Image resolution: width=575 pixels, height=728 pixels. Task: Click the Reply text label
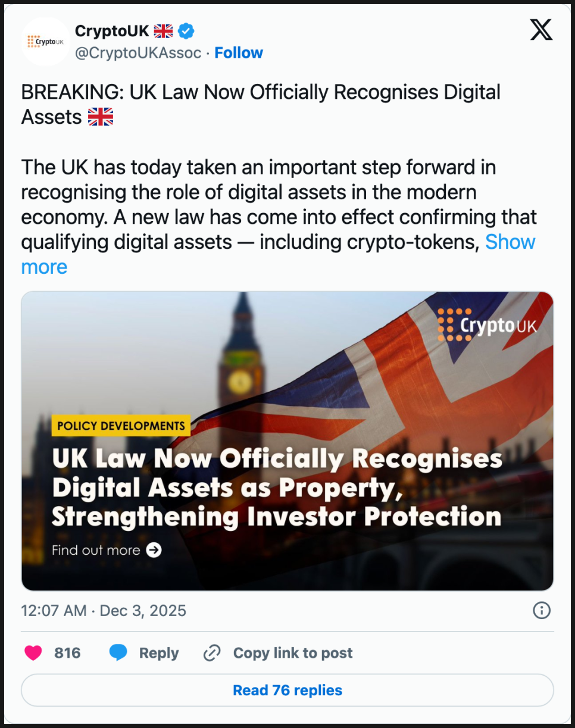pos(159,653)
